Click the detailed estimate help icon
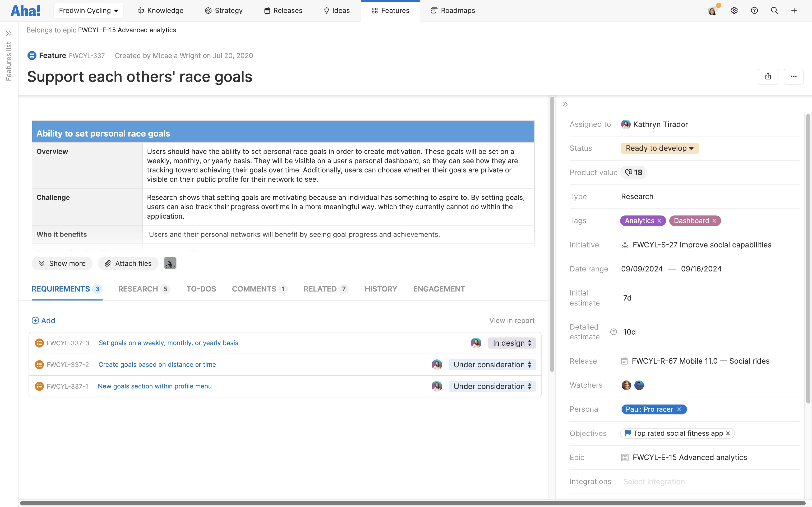This screenshot has width=812, height=507. point(613,332)
